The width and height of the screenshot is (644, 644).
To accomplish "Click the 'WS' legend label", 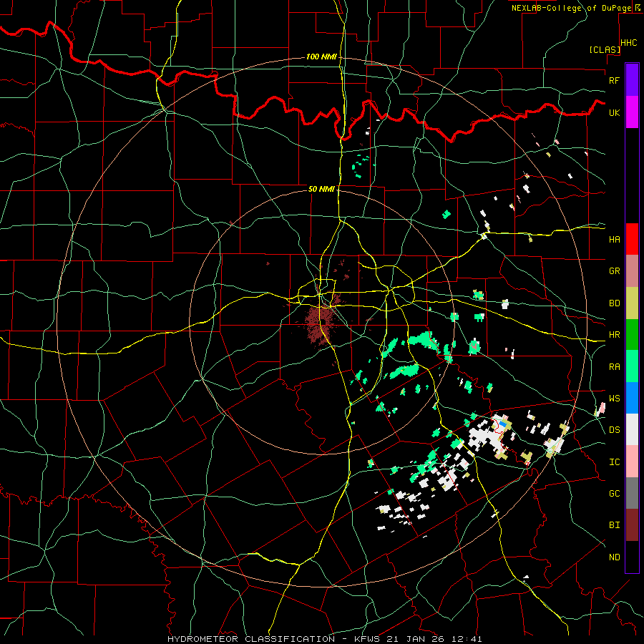I will coord(614,399).
